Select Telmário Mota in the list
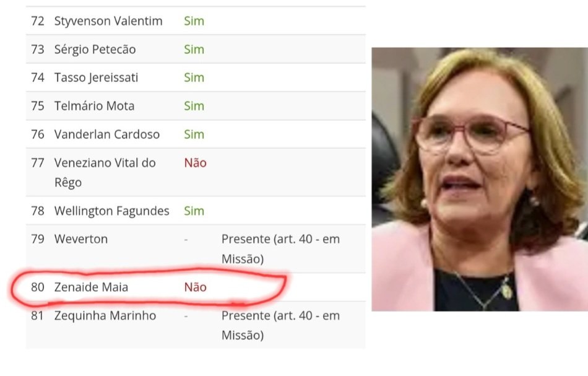588x376 pixels. 94,106
